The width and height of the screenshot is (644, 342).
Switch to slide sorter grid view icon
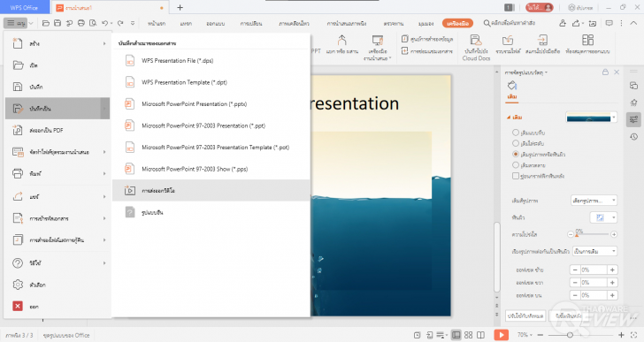(x=468, y=335)
